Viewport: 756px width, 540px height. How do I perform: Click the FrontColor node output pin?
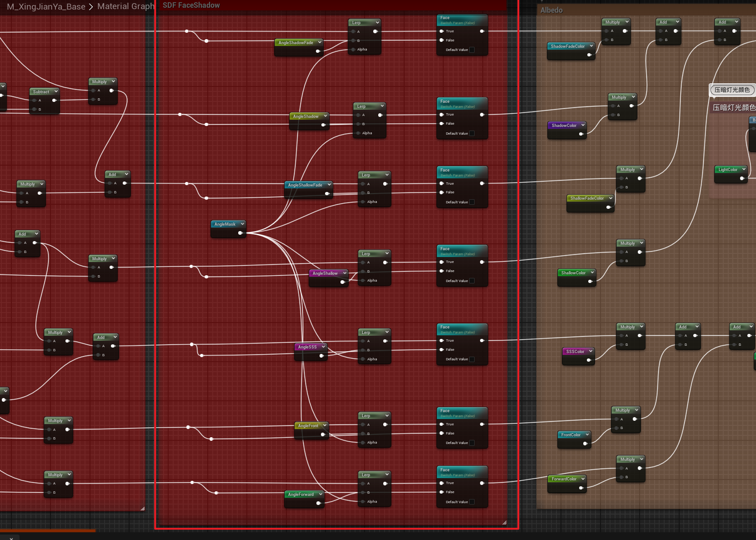(585, 444)
